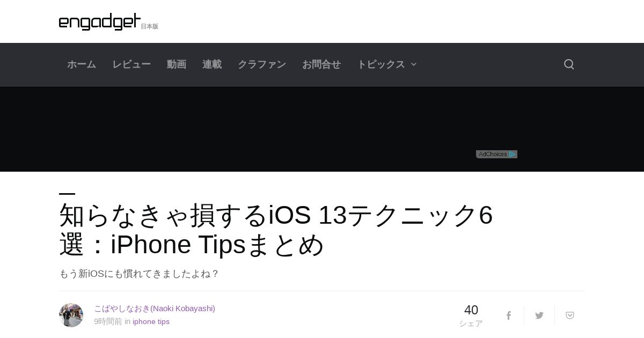This screenshot has width=644, height=338.
Task: Open the お問合せ contact link
Action: (321, 64)
